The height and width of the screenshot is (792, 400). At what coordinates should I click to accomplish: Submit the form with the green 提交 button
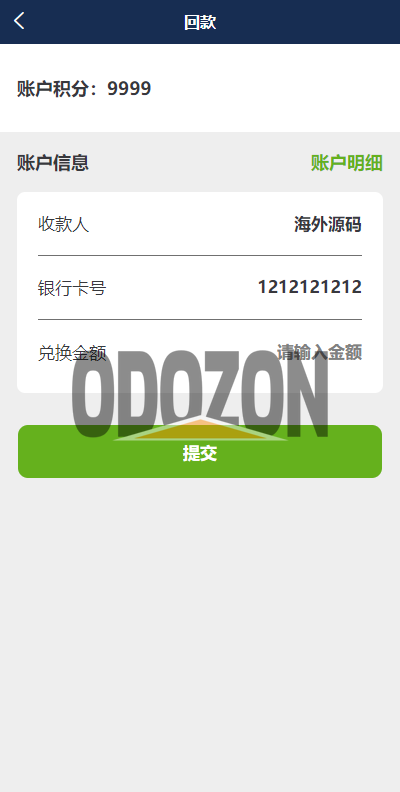[200, 451]
